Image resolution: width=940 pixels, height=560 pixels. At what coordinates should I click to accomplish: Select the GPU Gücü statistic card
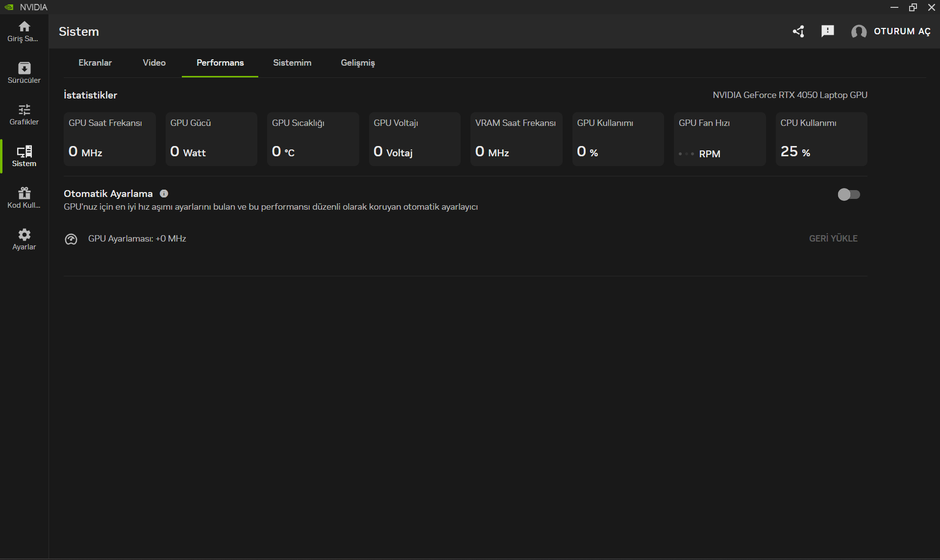[211, 139]
